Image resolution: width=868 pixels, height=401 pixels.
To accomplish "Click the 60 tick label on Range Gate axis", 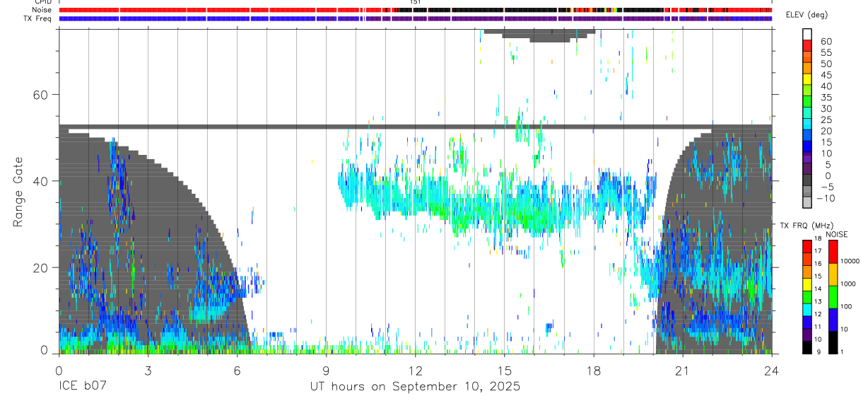I will pyautogui.click(x=42, y=95).
